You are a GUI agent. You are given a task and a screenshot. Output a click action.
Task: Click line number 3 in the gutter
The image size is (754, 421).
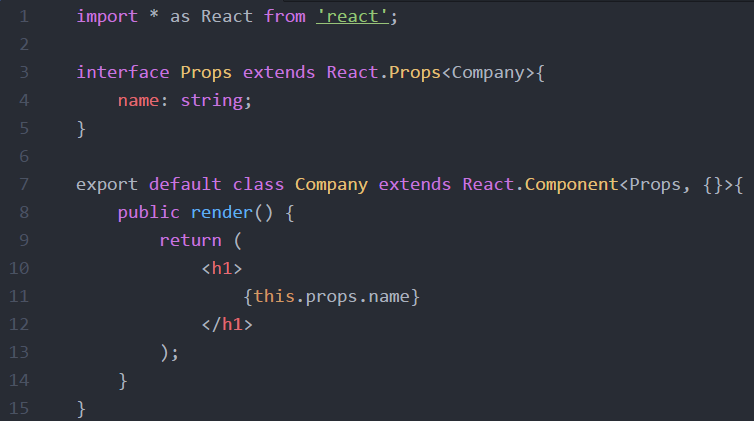point(24,73)
